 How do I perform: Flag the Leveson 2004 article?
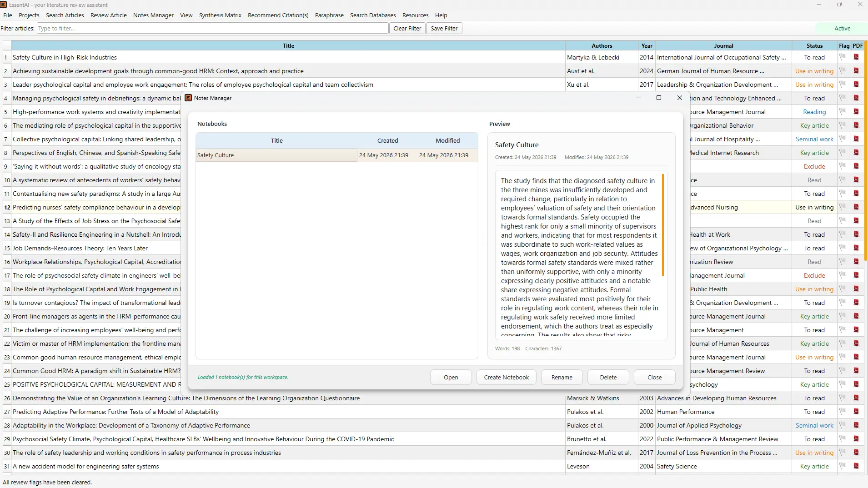(843, 466)
